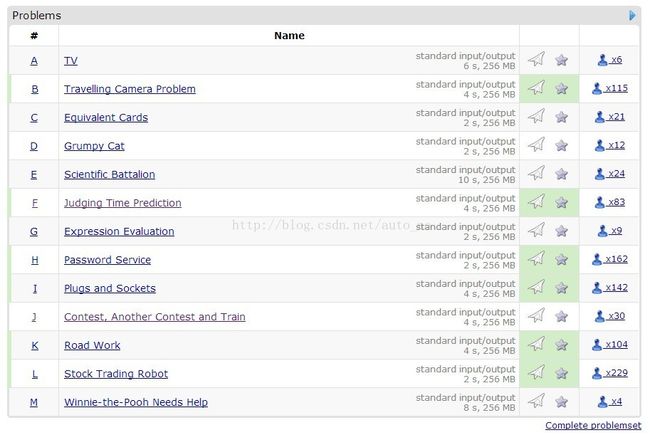Click problem letter A link

coord(34,61)
